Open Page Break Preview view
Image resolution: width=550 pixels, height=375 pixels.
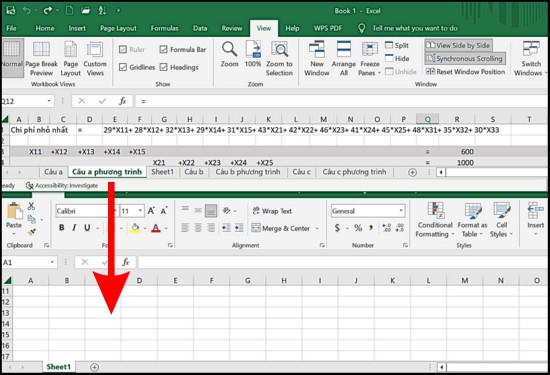(x=41, y=58)
